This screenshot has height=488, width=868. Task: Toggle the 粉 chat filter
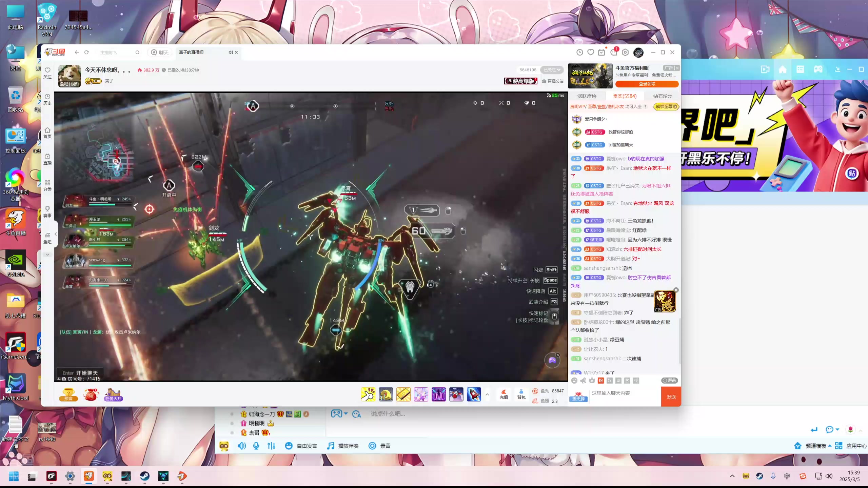601,381
